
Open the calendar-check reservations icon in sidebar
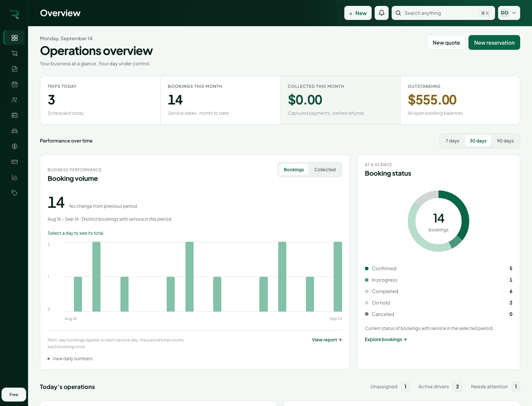(x=14, y=84)
